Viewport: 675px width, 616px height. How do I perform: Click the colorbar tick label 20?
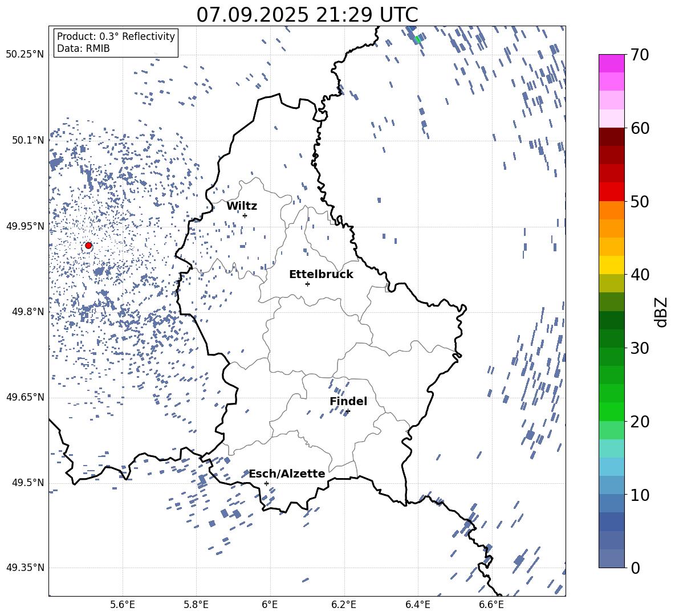(640, 421)
